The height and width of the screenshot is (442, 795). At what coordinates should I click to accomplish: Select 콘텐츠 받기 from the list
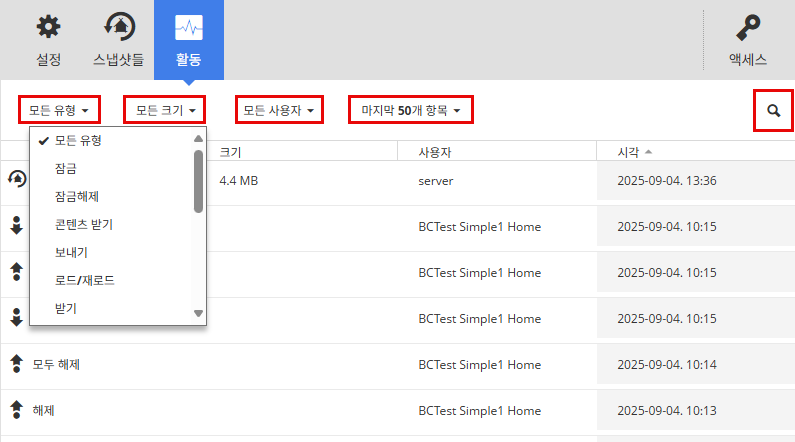pos(86,224)
